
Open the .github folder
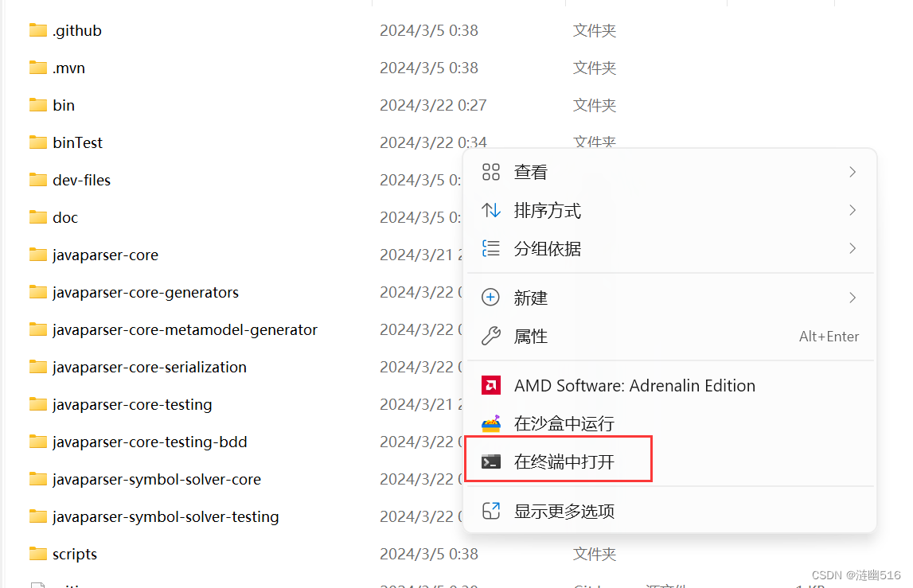click(78, 30)
